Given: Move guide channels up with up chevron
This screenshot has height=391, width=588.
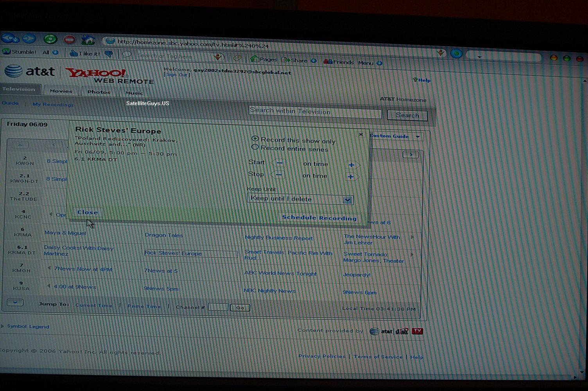Looking at the screenshot, I should coord(20,145).
